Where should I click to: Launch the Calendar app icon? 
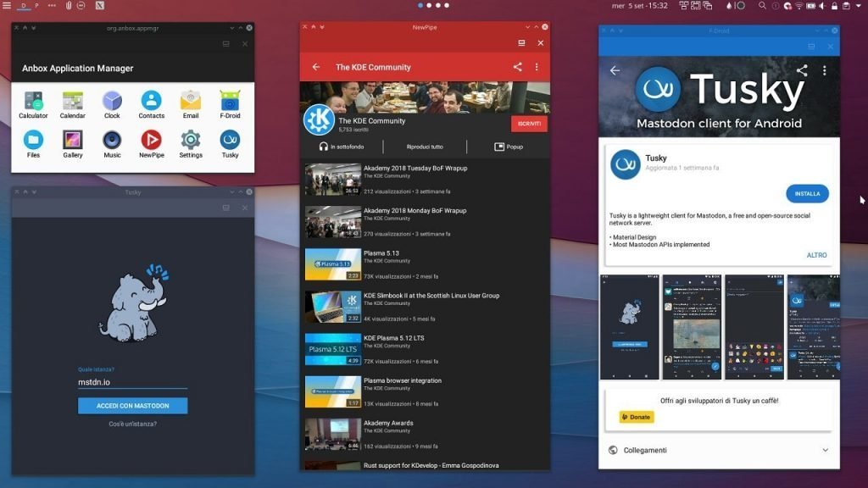click(x=73, y=104)
